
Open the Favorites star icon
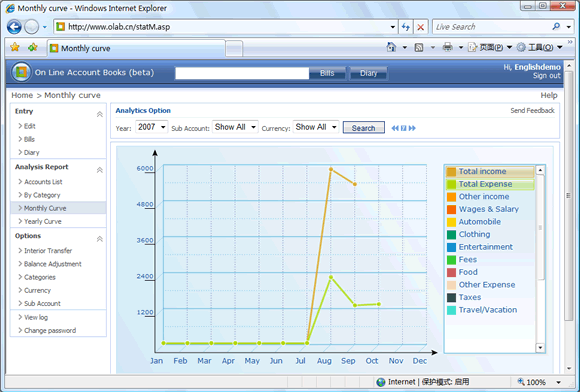pos(15,47)
